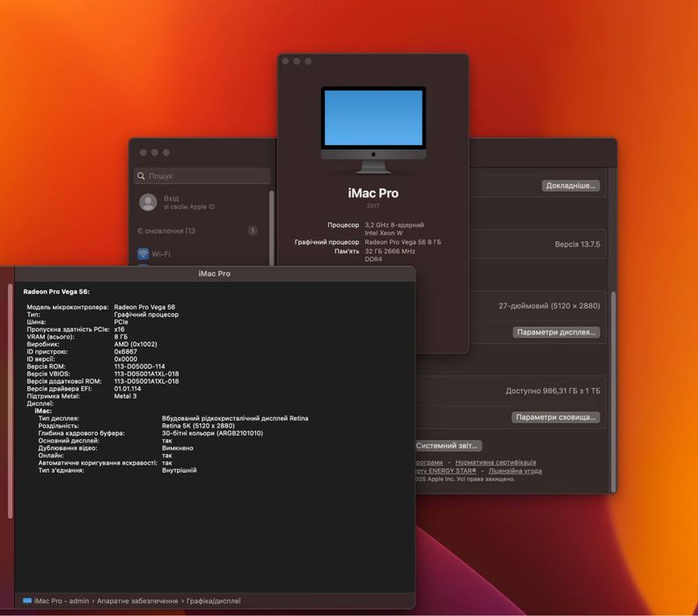The image size is (698, 616).
Task: Click the iMac Pro title in About window
Action: pyautogui.click(x=373, y=194)
